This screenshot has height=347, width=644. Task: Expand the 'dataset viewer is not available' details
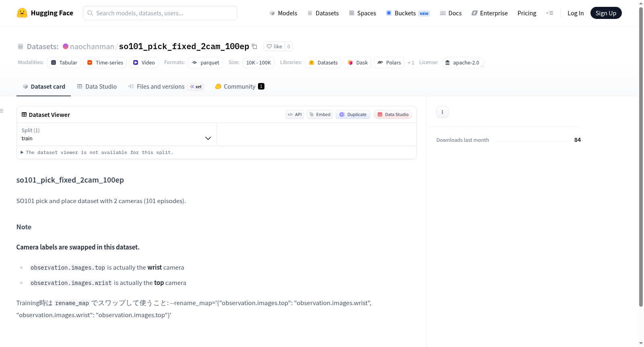click(x=97, y=152)
